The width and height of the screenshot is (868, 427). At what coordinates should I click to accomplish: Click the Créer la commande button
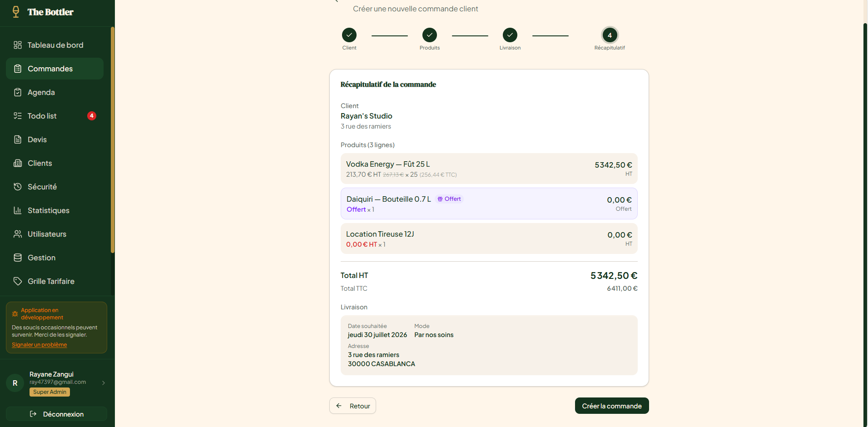tap(612, 406)
